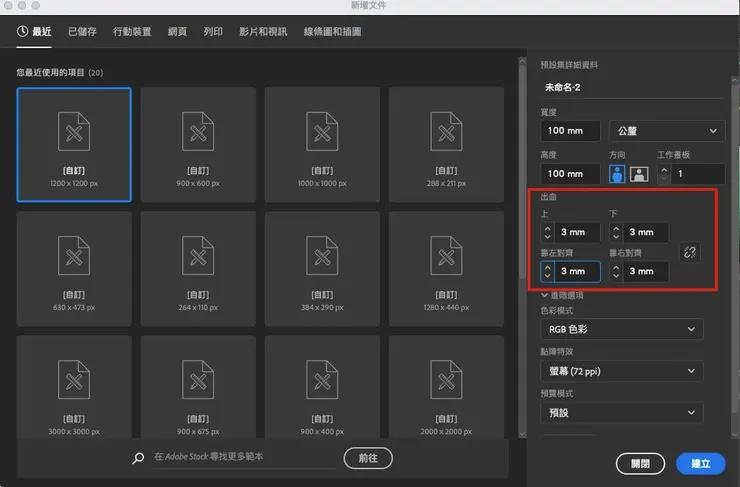Viewport: 740px width, 487px height.
Task: Toggle the bleed link icon
Action: (x=690, y=252)
